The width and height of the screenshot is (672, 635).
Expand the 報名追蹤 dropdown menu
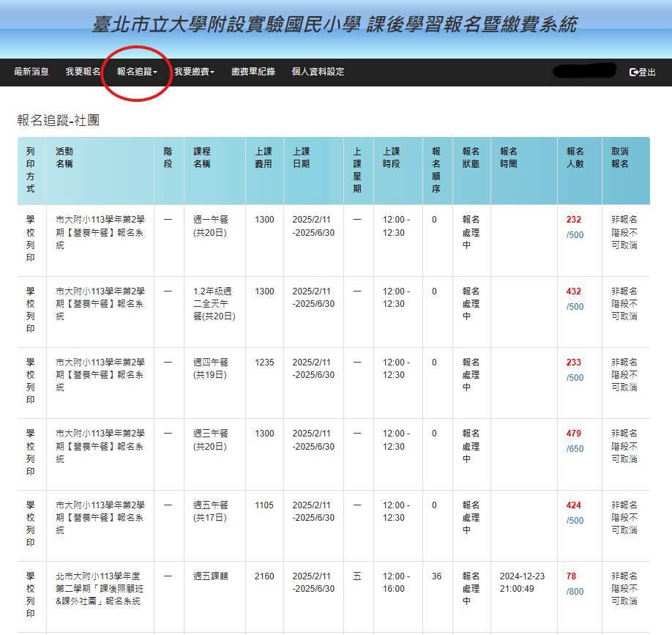[137, 72]
